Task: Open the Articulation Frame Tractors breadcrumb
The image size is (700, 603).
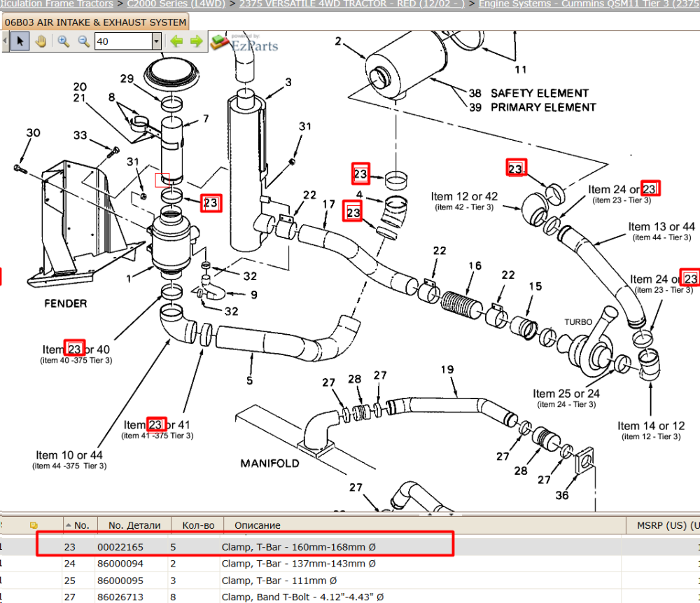Action: [57, 4]
